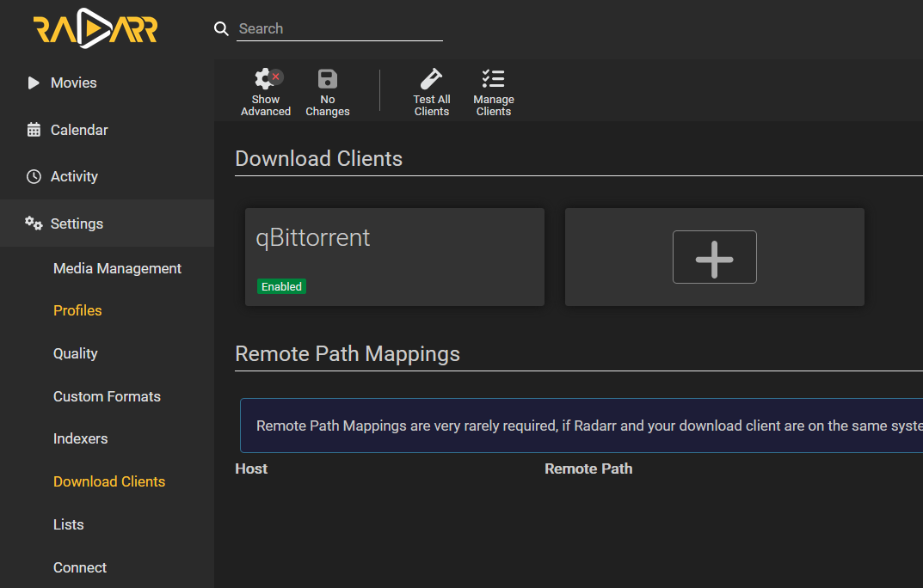This screenshot has height=588, width=923.
Task: Click the search magnifier icon
Action: [x=221, y=29]
